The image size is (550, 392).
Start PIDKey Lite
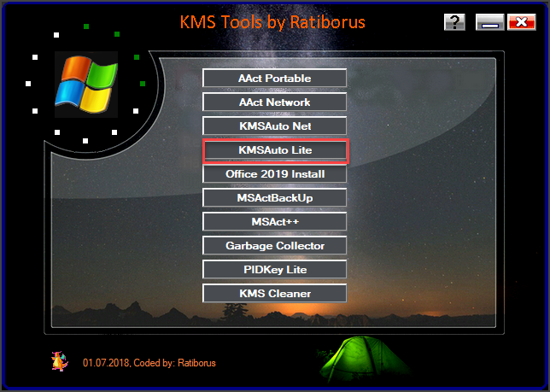click(x=274, y=270)
